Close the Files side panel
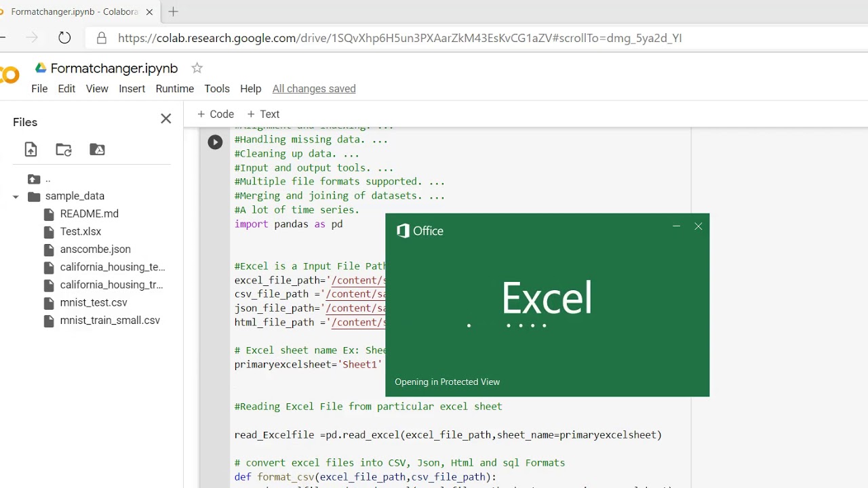The height and width of the screenshot is (488, 868). [x=165, y=119]
